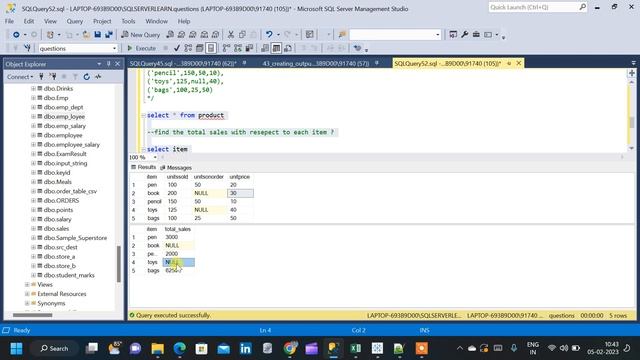Collapse the select * from product statement
The image size is (640, 360).
point(144,116)
